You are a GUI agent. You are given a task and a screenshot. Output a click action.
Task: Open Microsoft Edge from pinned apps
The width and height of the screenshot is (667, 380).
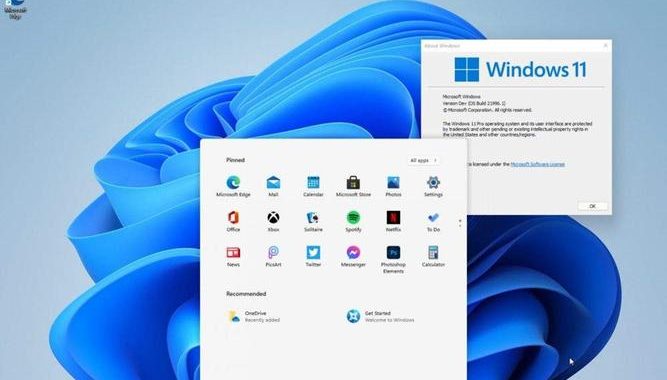(x=233, y=186)
